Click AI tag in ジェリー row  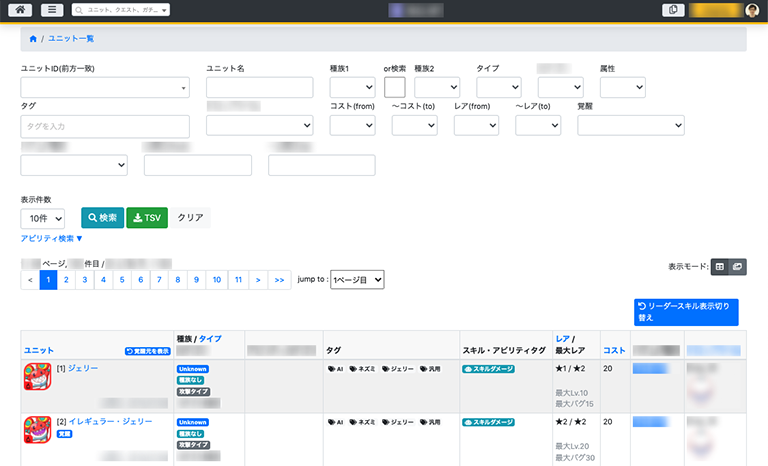(x=336, y=369)
